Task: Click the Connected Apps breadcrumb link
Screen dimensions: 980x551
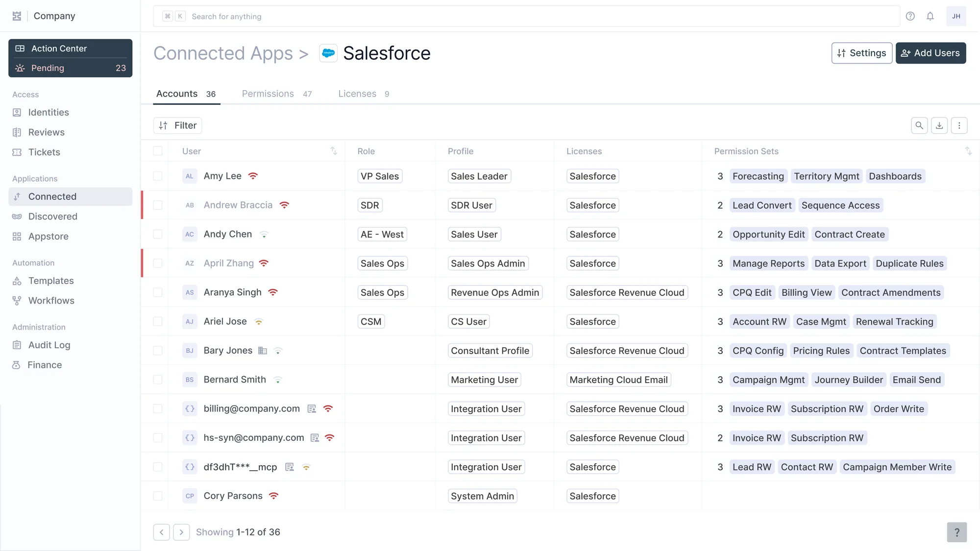Action: (223, 53)
